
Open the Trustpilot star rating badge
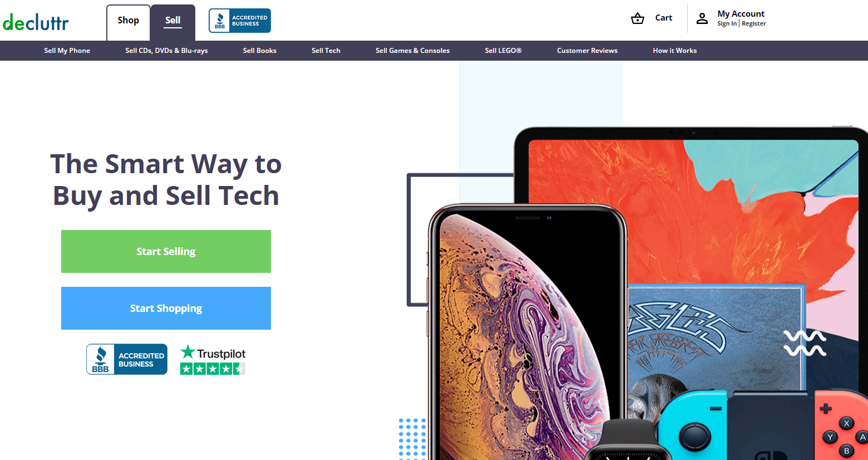[x=213, y=360]
